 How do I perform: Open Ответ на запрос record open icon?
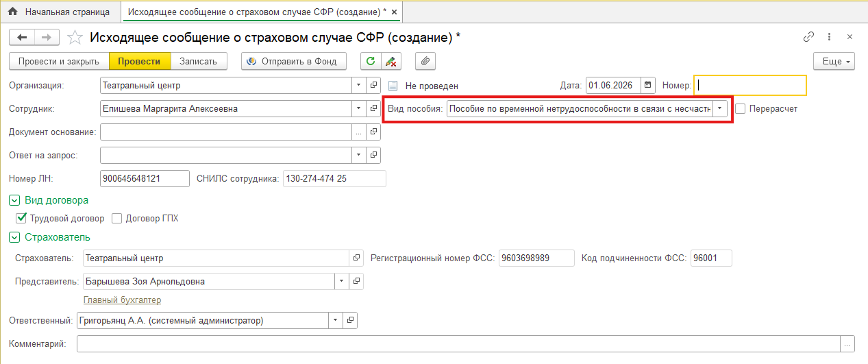(373, 155)
